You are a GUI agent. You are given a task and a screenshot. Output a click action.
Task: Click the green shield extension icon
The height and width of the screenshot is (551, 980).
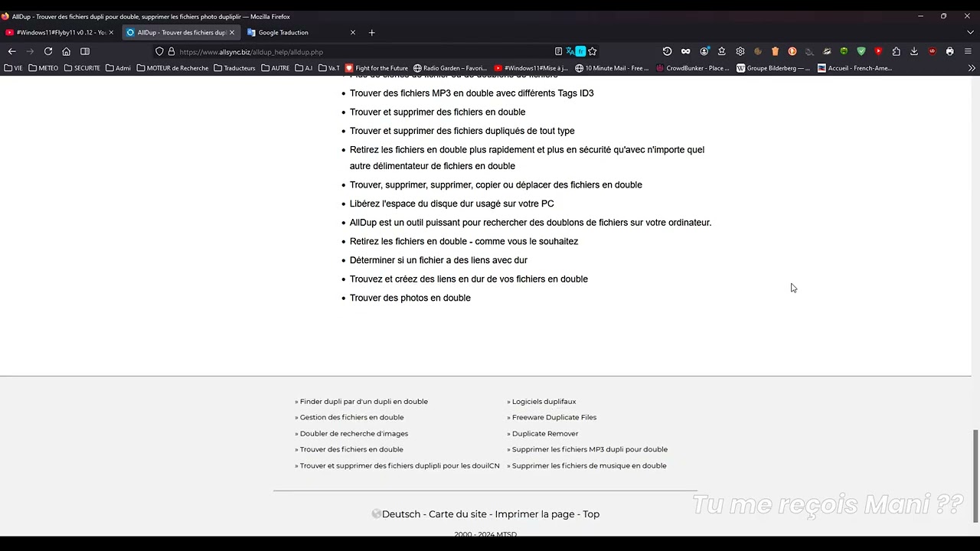click(x=861, y=51)
